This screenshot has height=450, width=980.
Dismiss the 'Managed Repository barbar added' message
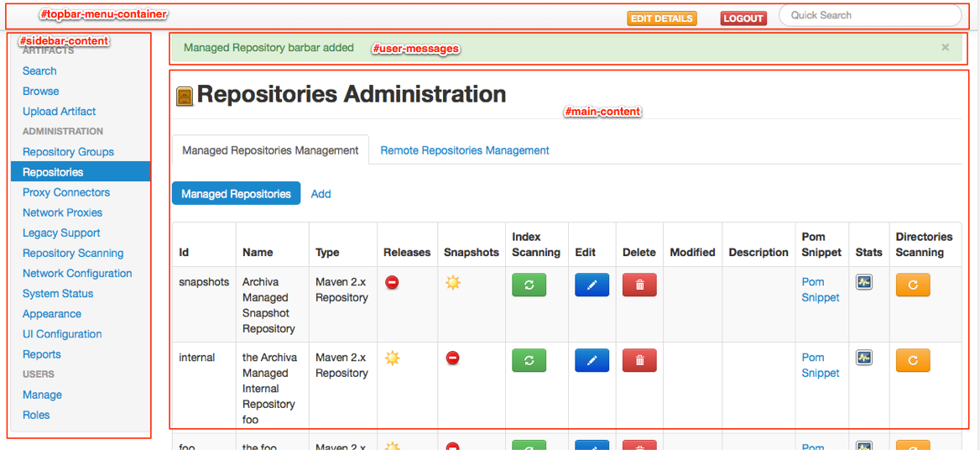click(945, 48)
